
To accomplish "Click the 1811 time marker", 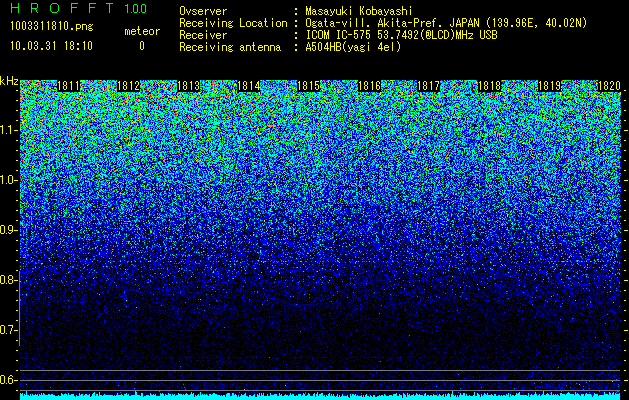I will [x=69, y=86].
